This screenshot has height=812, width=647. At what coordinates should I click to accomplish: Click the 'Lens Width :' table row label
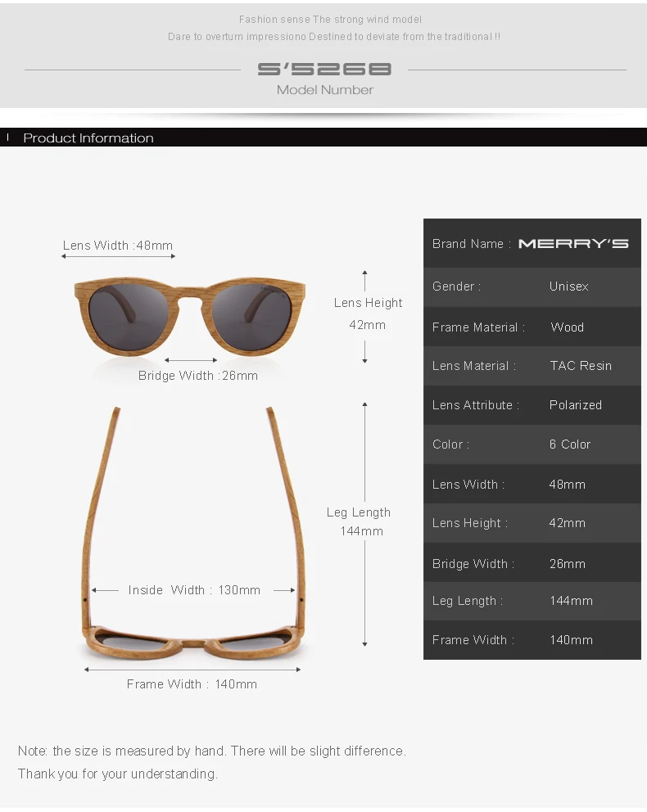468,485
